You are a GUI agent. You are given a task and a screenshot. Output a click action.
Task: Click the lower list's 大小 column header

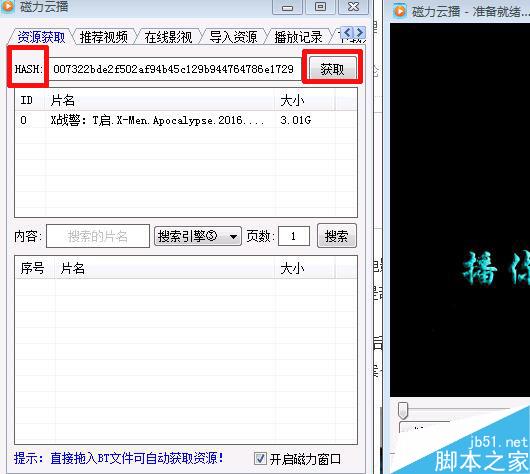click(x=305, y=268)
